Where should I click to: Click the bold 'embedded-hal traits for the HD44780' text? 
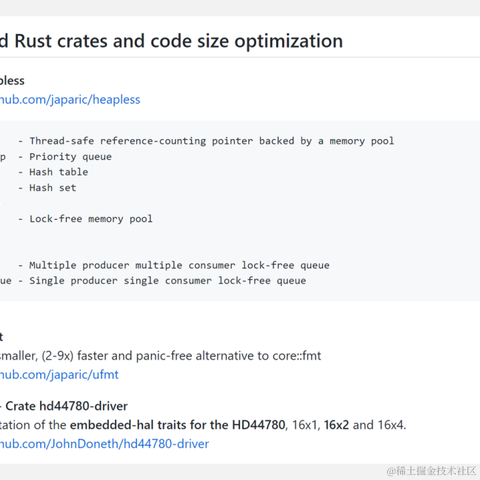178,425
